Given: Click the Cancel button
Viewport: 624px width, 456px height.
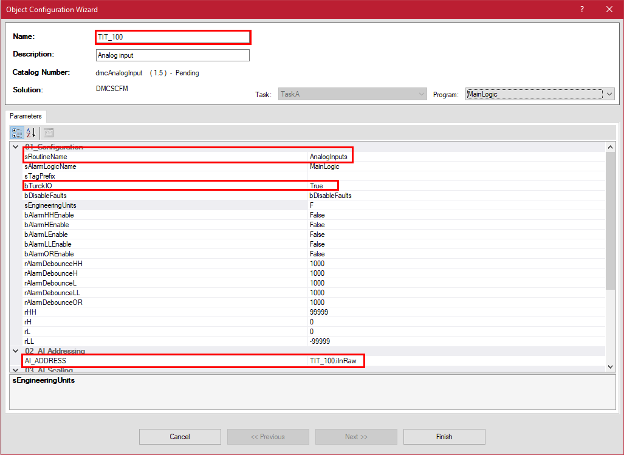Looking at the screenshot, I should point(180,436).
